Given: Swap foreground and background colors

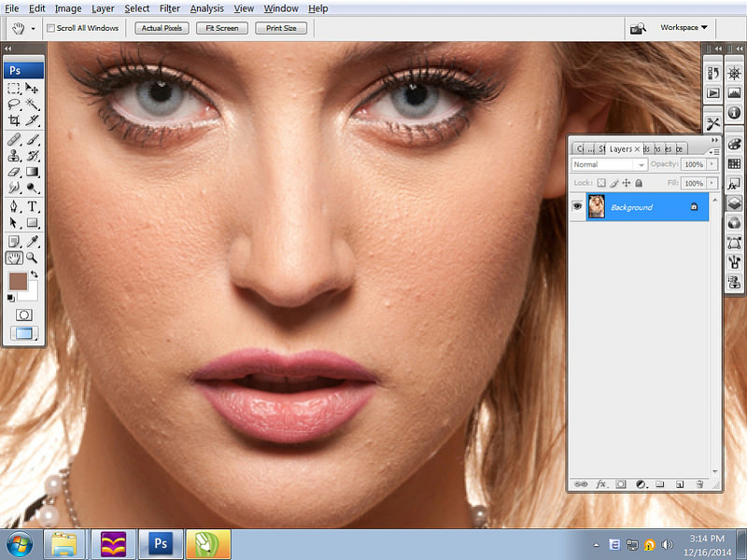Looking at the screenshot, I should [x=34, y=274].
